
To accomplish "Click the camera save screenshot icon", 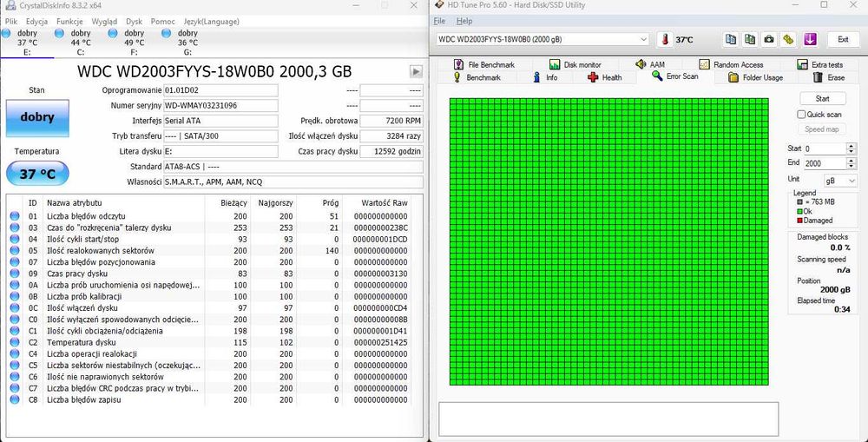I will point(769,39).
